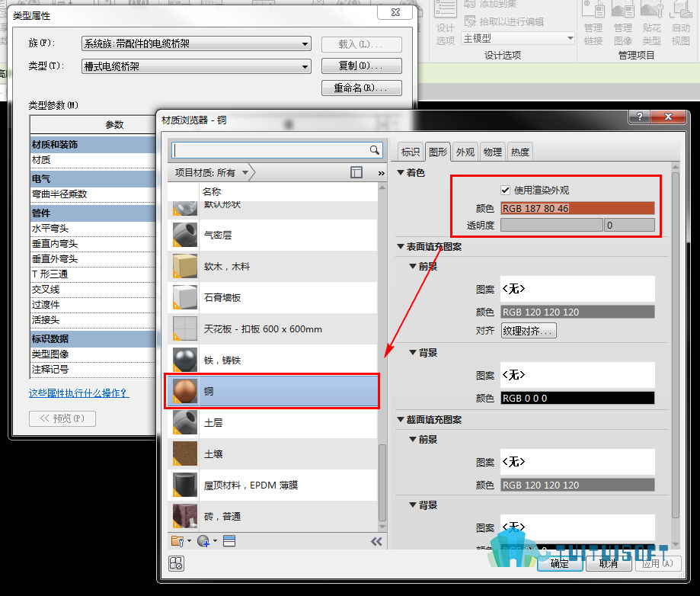Switch to the 物理 tab
Screen dimensions: 700x596
492,152
